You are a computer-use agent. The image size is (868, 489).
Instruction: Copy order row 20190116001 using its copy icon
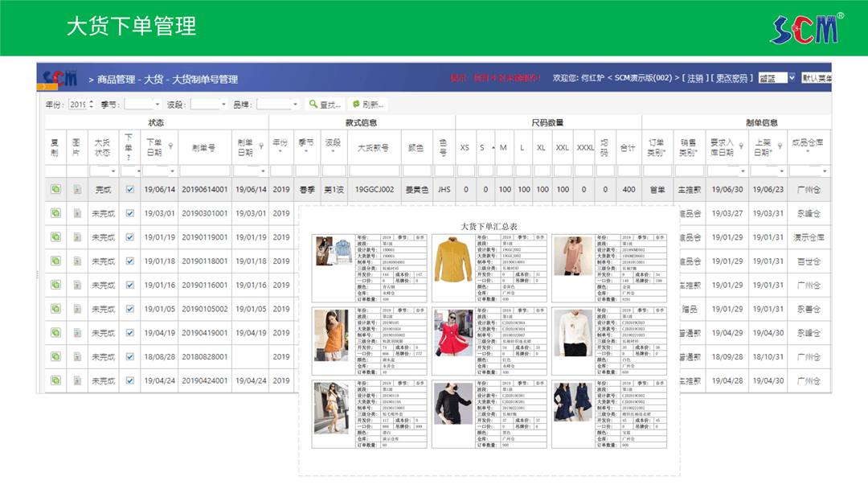point(55,285)
